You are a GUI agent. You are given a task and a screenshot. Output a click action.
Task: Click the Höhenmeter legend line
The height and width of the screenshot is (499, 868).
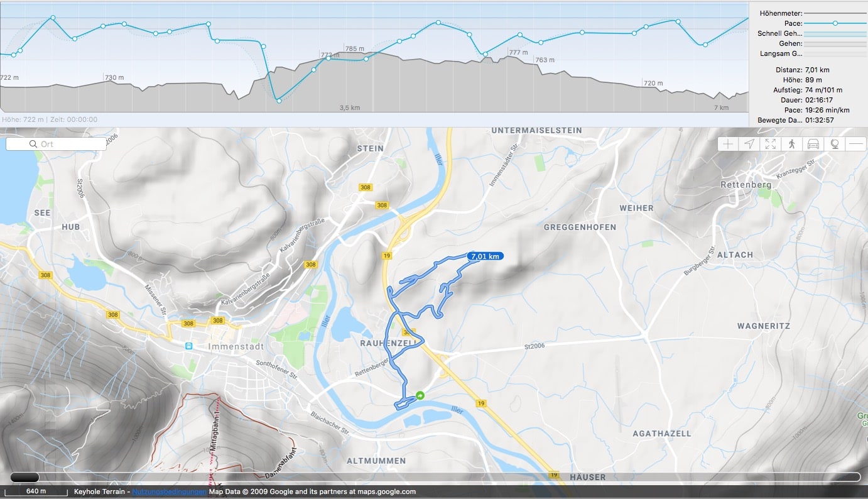coord(835,13)
